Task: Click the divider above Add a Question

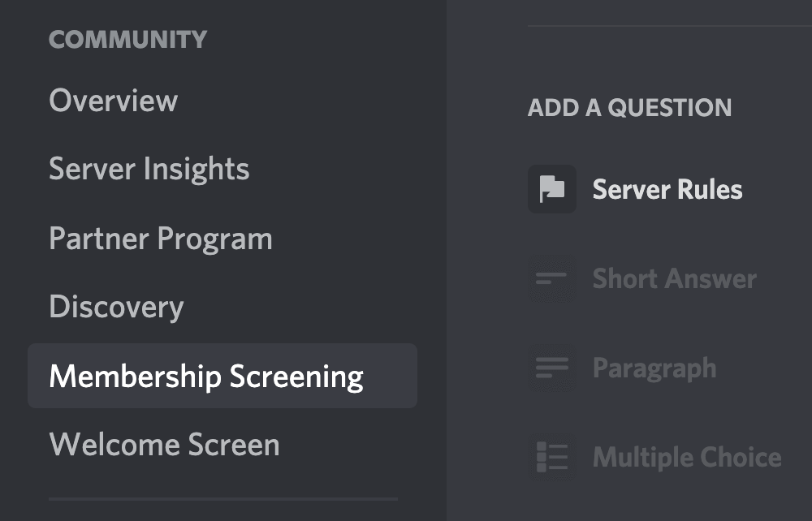Action: click(670, 25)
